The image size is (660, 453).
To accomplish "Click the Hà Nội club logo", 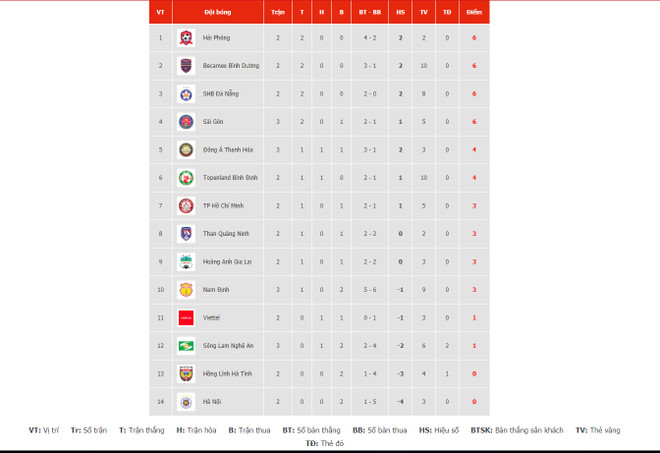I will pos(185,402).
